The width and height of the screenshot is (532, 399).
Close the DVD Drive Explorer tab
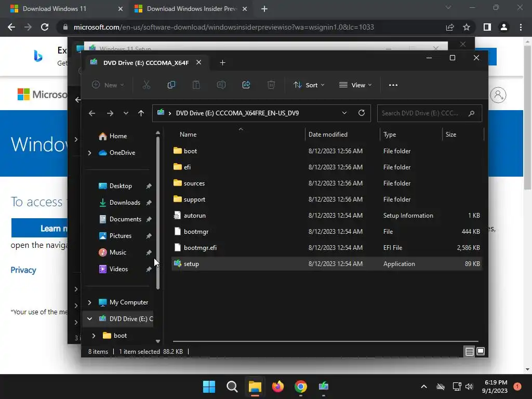click(x=199, y=62)
